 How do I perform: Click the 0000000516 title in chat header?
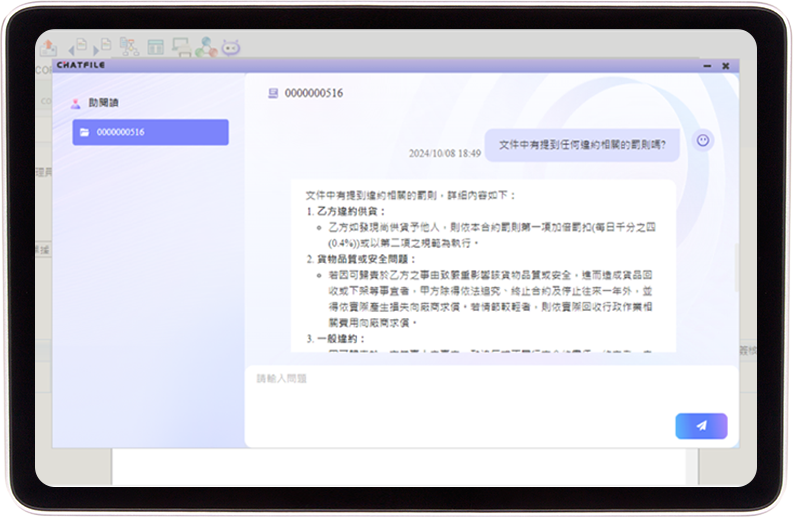(x=313, y=93)
